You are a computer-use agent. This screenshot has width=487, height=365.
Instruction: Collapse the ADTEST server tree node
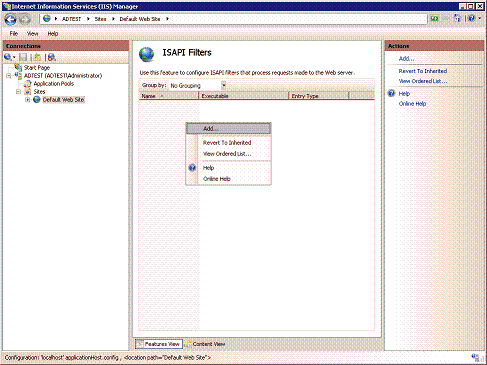pyautogui.click(x=9, y=76)
